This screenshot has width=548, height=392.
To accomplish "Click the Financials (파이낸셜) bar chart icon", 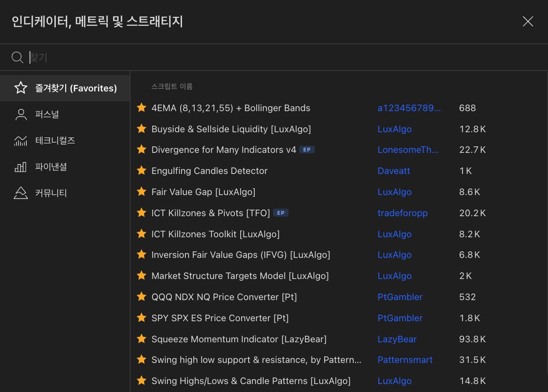I will (x=21, y=166).
